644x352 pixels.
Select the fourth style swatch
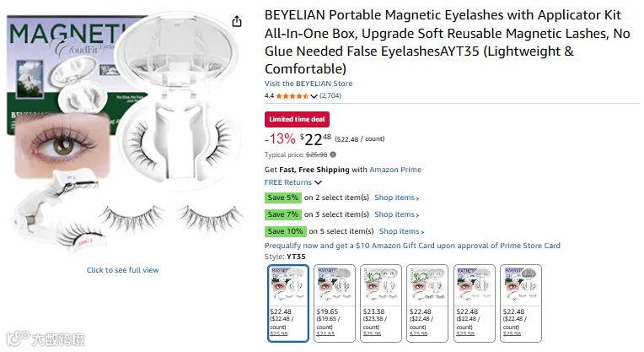click(x=427, y=302)
